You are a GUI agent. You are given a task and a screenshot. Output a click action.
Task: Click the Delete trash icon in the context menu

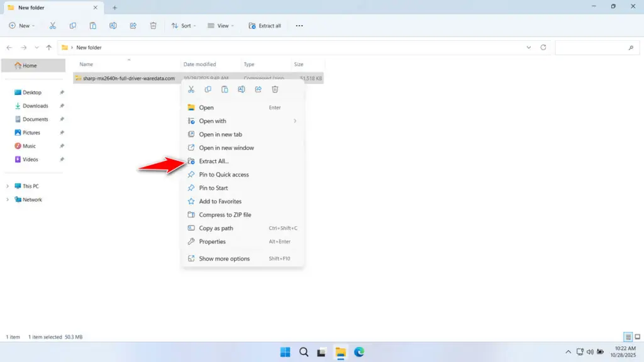pos(275,89)
